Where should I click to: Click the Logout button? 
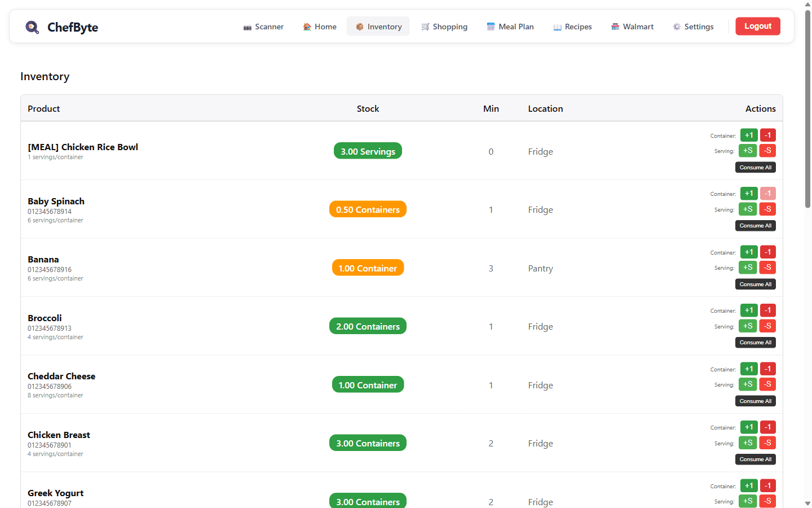tap(758, 26)
